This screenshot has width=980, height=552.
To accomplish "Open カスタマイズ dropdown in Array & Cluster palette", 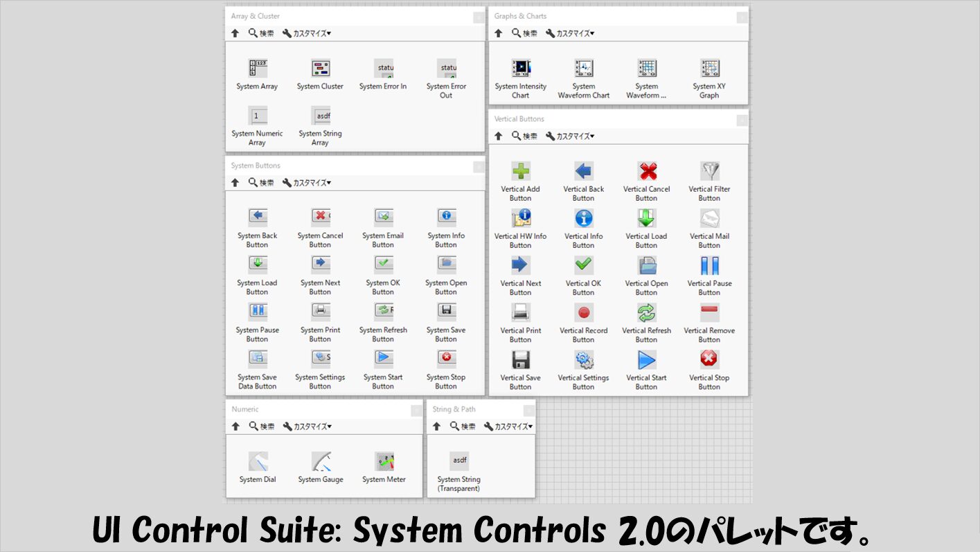I will (x=307, y=33).
